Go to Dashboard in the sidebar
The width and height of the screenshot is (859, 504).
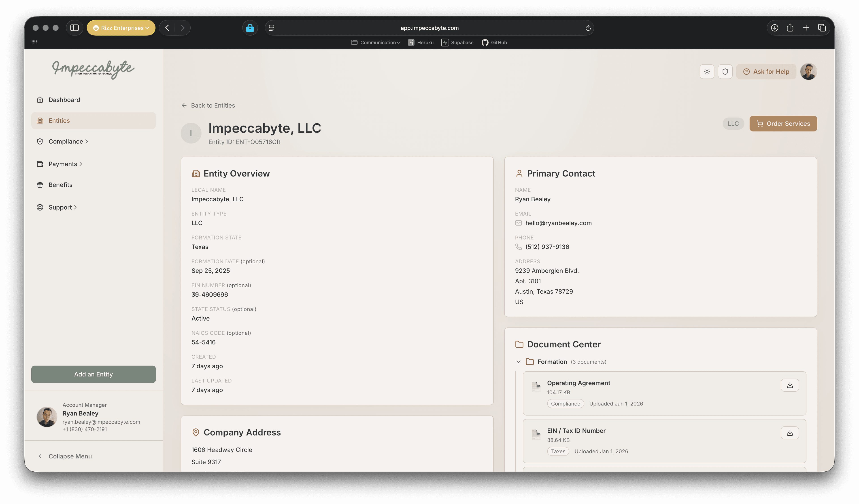(x=64, y=100)
